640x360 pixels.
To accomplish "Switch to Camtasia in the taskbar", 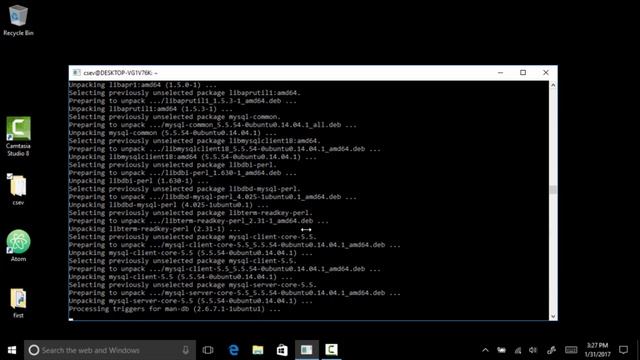I will (x=331, y=350).
